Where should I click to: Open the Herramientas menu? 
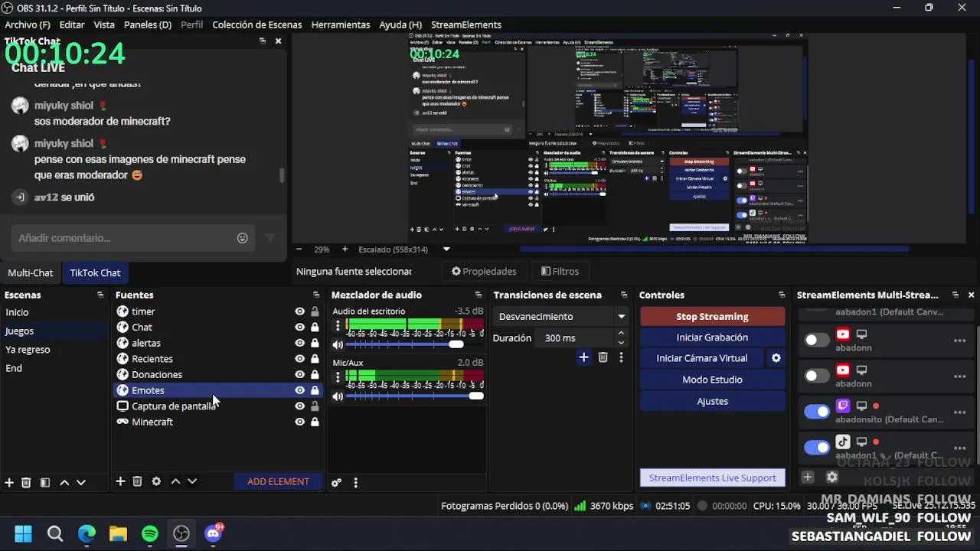[341, 24]
